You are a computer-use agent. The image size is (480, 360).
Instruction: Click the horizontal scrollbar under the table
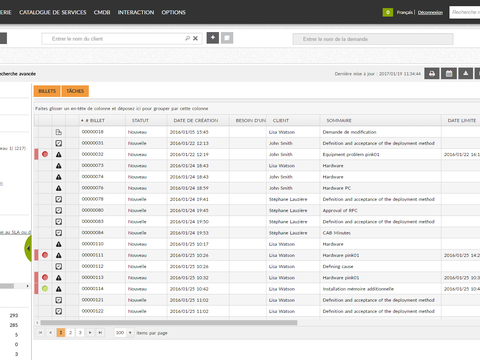point(169,322)
